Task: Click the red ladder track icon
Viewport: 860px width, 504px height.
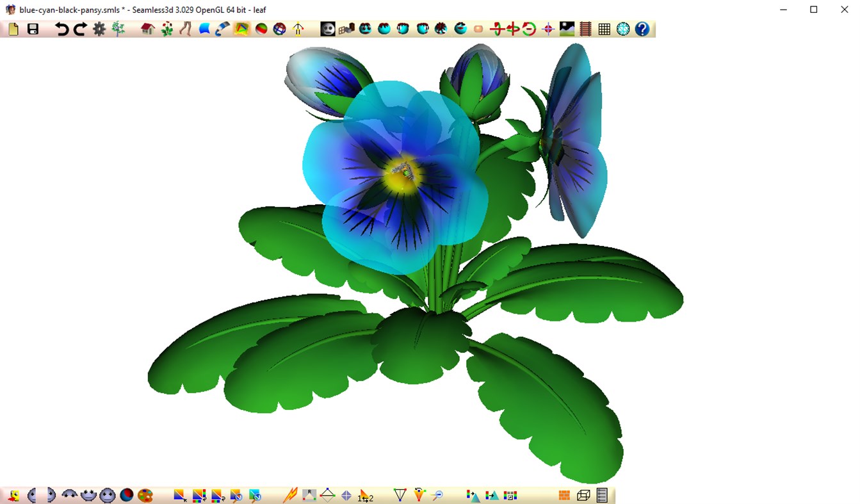Action: coord(583,28)
